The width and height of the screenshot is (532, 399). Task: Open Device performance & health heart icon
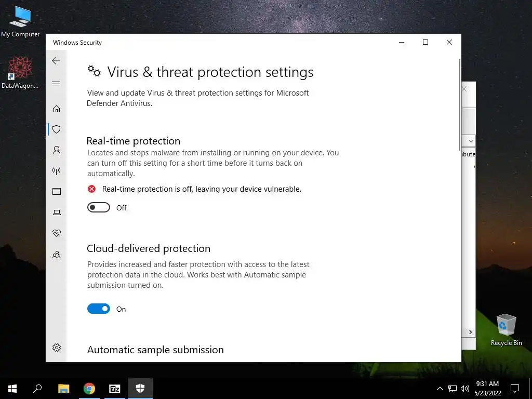coord(57,233)
